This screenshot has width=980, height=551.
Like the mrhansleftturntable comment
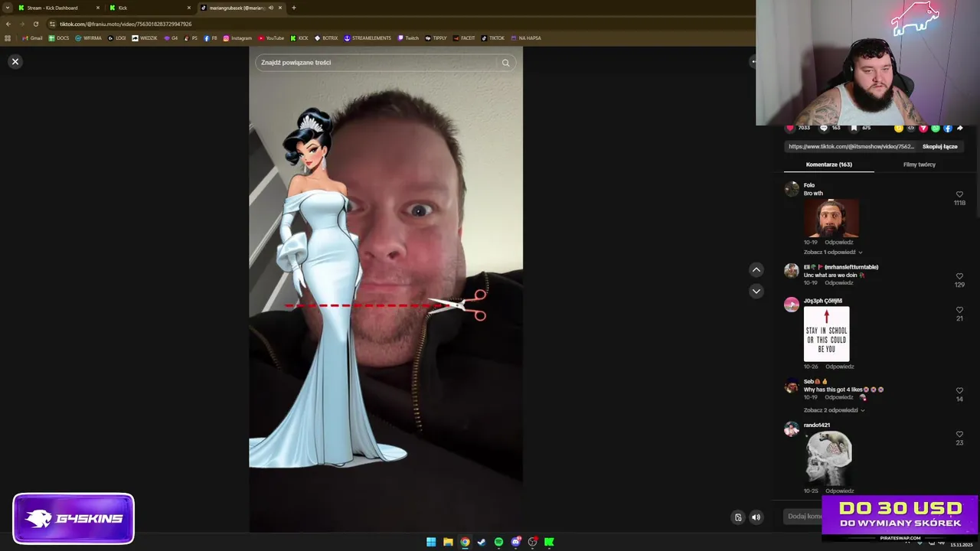(959, 276)
